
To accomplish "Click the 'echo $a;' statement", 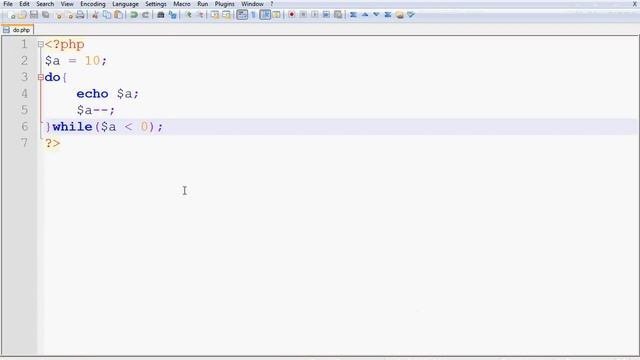I will tap(108, 94).
